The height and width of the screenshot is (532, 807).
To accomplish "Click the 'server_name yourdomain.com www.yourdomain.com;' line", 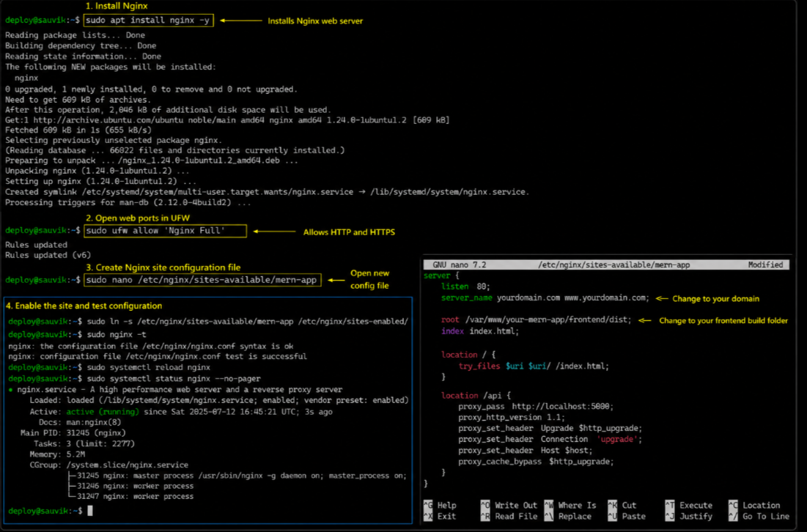I will pyautogui.click(x=545, y=298).
